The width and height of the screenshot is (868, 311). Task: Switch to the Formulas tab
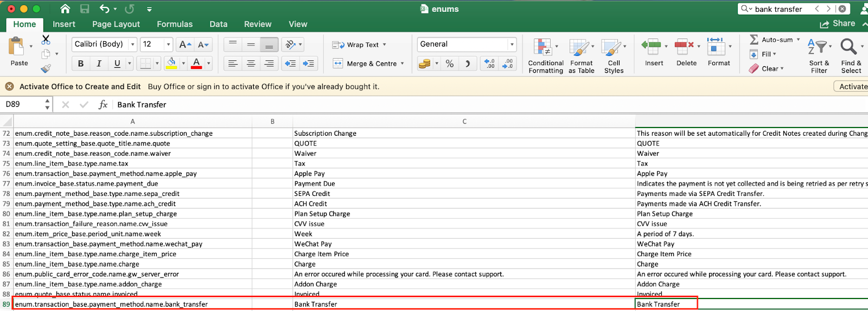click(175, 24)
